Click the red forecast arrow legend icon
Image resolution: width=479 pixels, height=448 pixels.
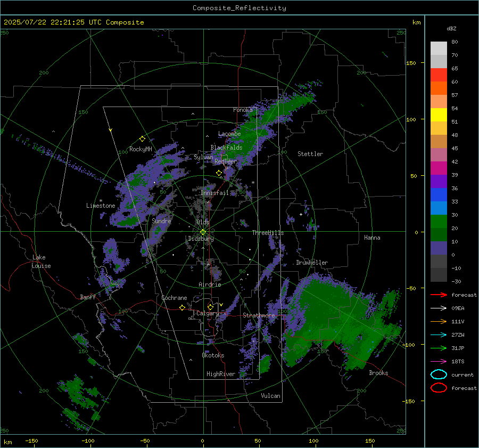pyautogui.click(x=439, y=295)
